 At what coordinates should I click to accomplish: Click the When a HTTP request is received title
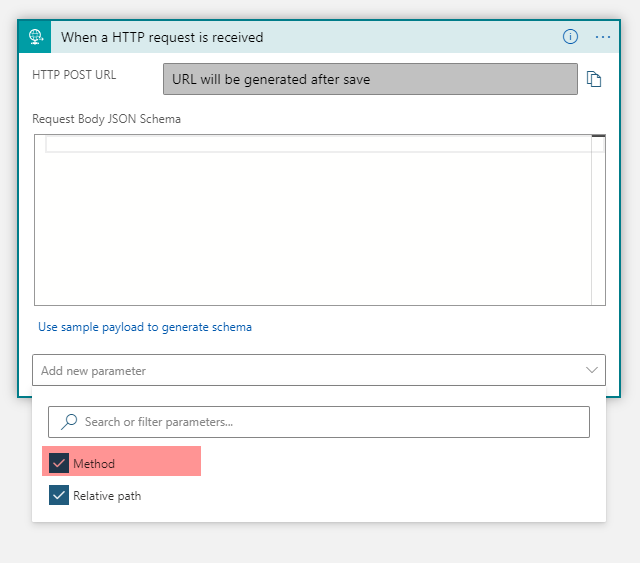162,37
